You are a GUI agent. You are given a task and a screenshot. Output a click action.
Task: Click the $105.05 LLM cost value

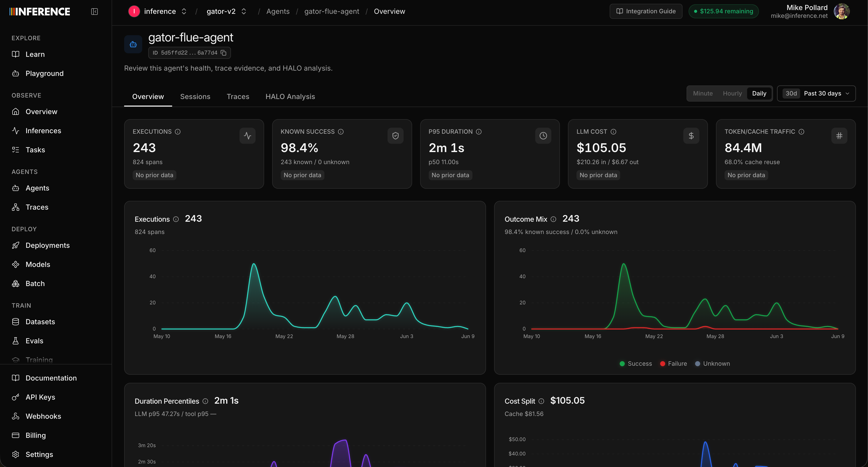coord(601,148)
